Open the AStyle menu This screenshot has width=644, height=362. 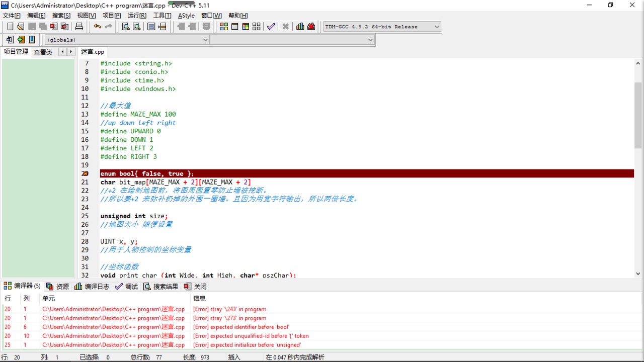click(x=186, y=16)
